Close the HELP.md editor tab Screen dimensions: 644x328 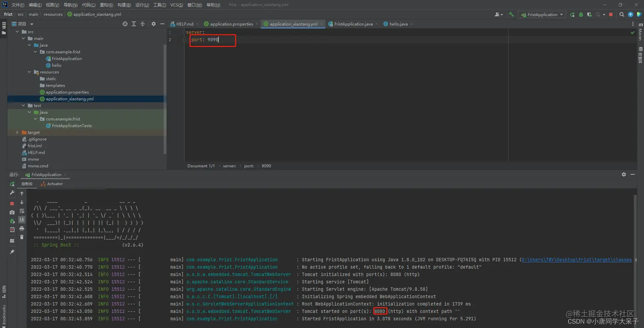click(x=198, y=24)
